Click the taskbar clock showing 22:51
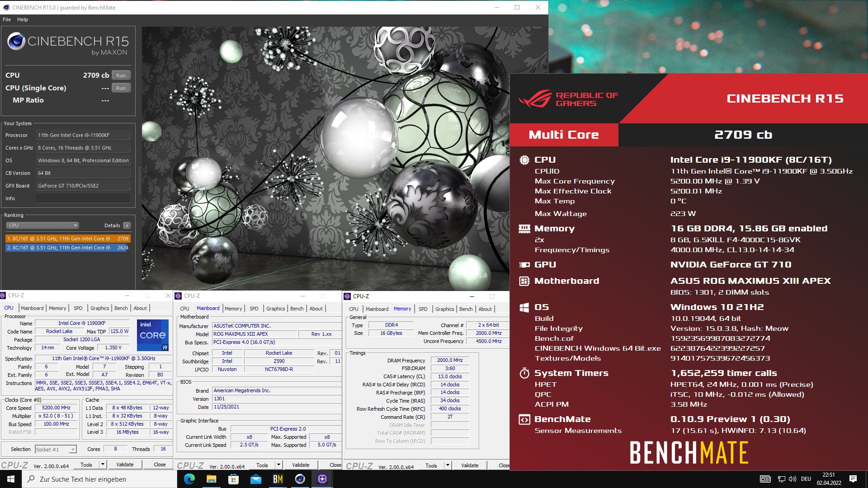The image size is (868, 488). click(x=829, y=479)
